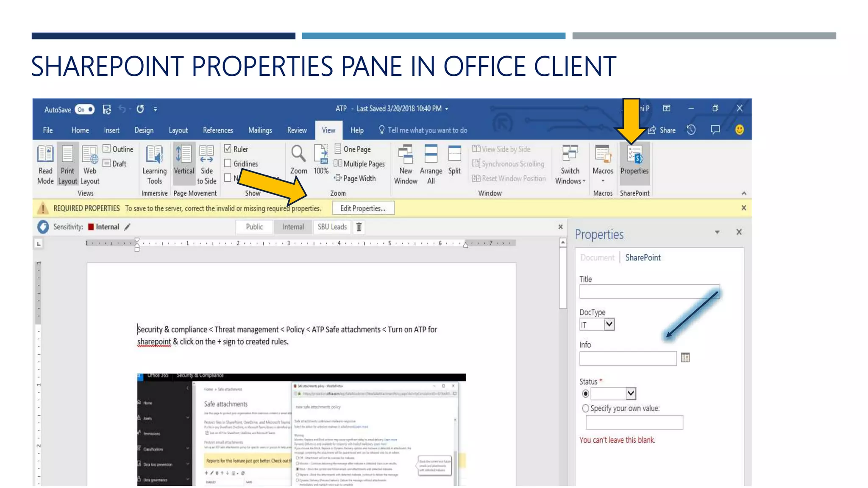Viewport: 868px width, 488px height.
Task: Open the Status dropdown list
Action: click(x=631, y=394)
